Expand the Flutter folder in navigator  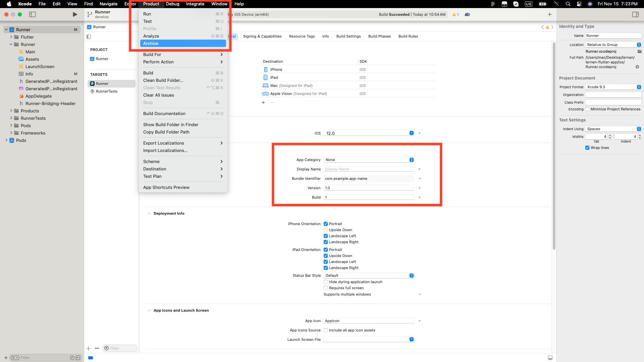pyautogui.click(x=11, y=37)
